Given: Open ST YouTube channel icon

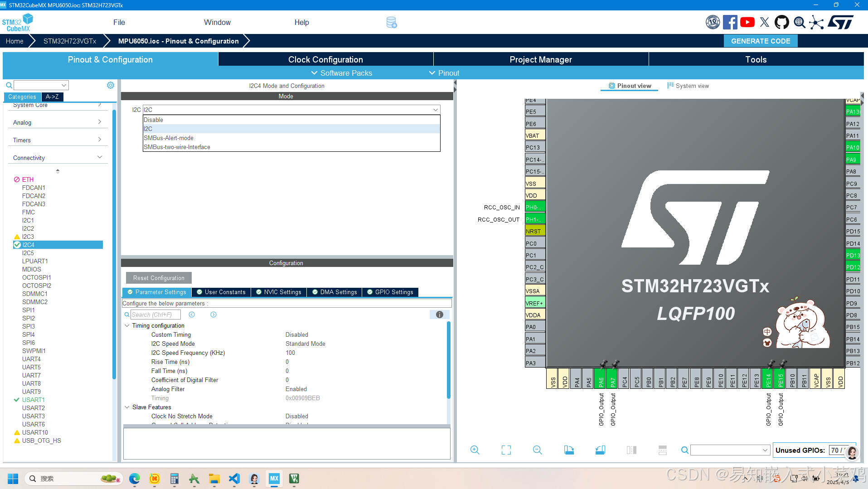Looking at the screenshot, I should click(747, 22).
